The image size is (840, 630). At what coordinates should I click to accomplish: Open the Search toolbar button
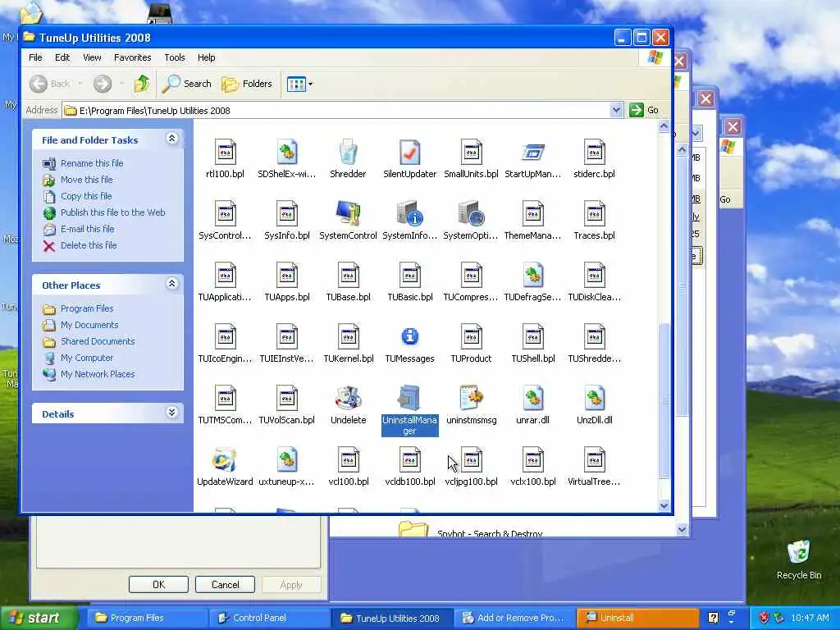point(187,84)
